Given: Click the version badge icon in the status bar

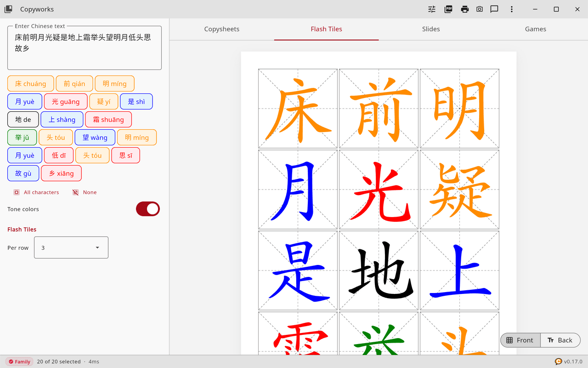Looking at the screenshot, I should [x=559, y=362].
